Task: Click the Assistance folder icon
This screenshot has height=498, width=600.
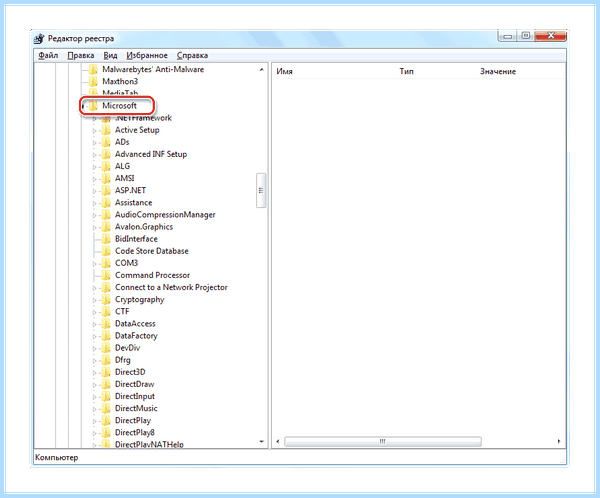Action: click(x=106, y=202)
